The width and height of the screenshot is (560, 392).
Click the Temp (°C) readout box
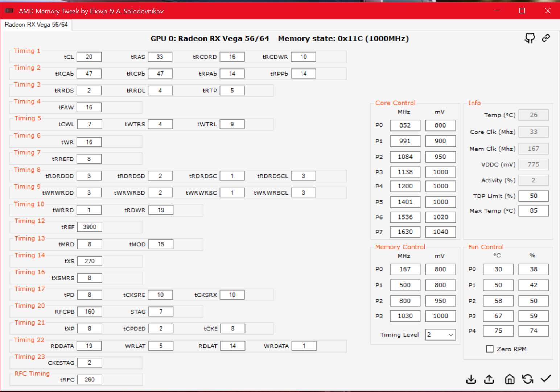coord(534,115)
